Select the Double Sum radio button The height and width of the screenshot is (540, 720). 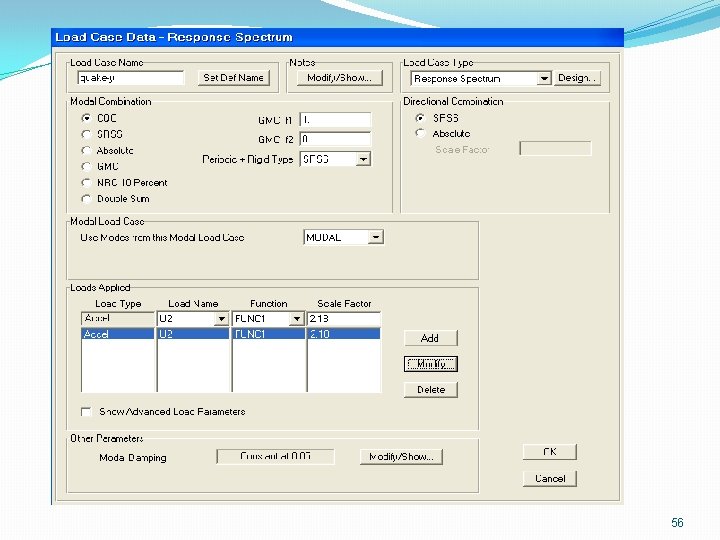point(86,198)
